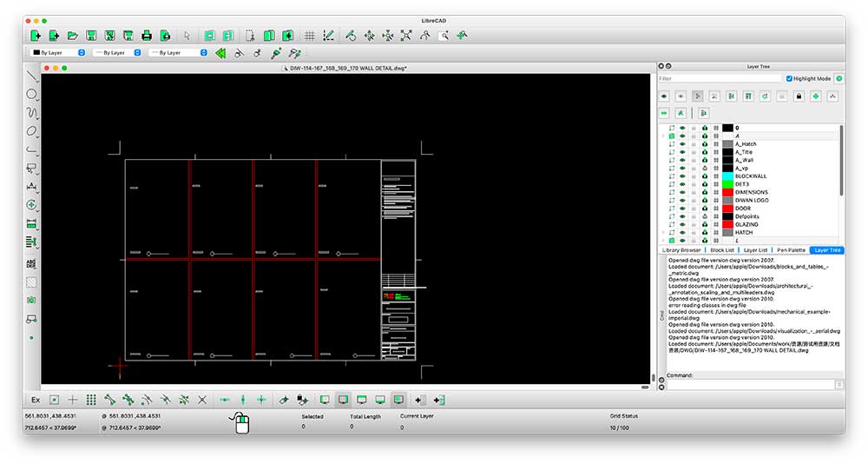The height and width of the screenshot is (464, 868).
Task: Click the Zoom Previous double-arrow icon
Action: tap(220, 53)
